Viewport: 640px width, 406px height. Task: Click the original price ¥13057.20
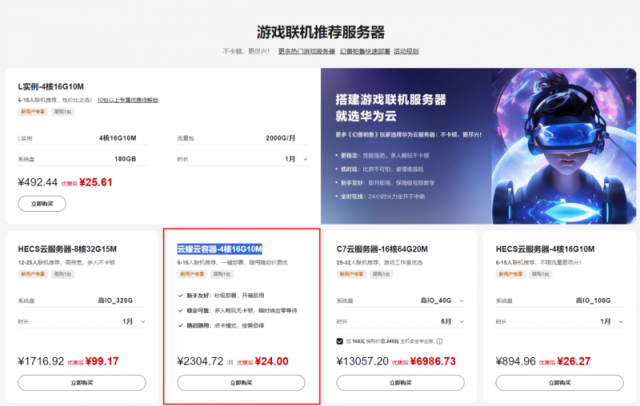362,361
